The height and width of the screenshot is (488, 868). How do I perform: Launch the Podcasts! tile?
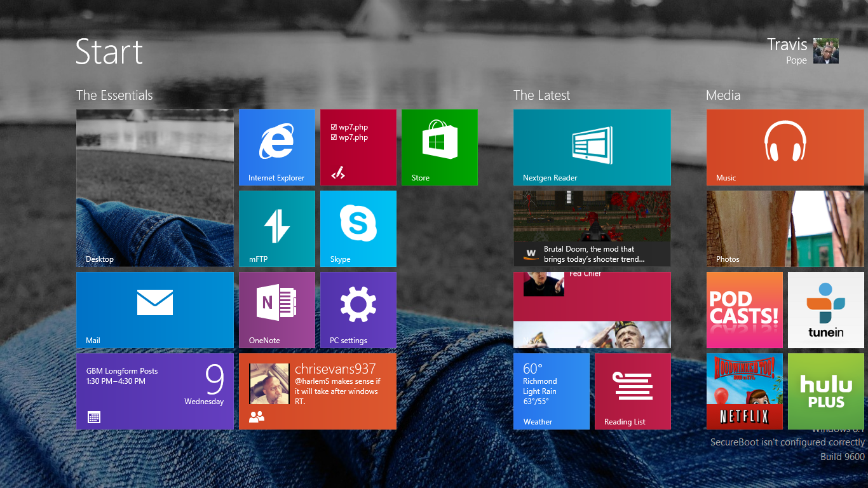[745, 310]
